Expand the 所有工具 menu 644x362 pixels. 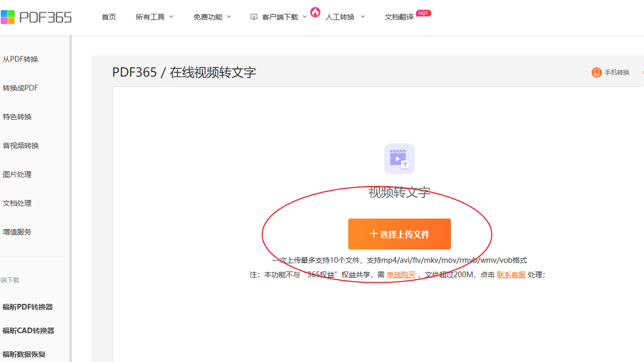click(155, 17)
